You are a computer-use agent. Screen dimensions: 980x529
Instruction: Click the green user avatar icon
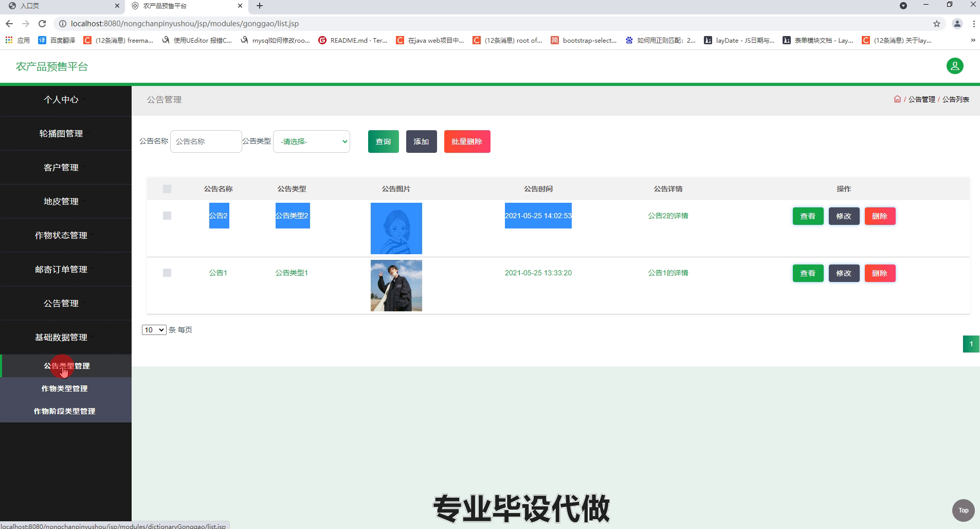955,66
